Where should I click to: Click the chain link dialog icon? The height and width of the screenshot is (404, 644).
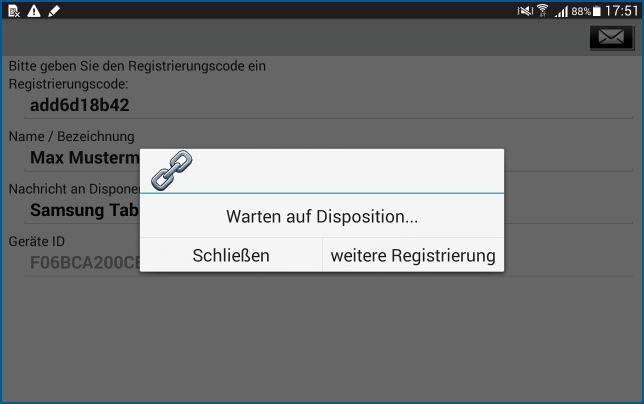tap(171, 171)
